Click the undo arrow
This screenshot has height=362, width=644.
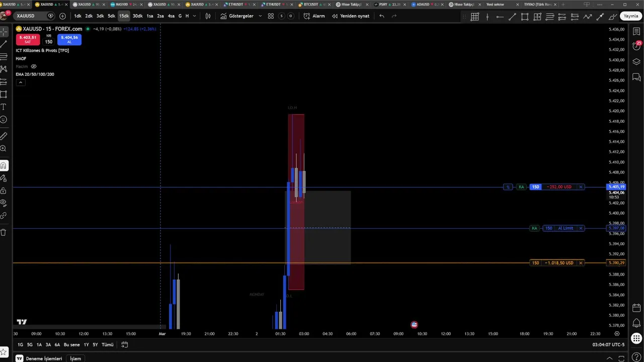click(382, 16)
